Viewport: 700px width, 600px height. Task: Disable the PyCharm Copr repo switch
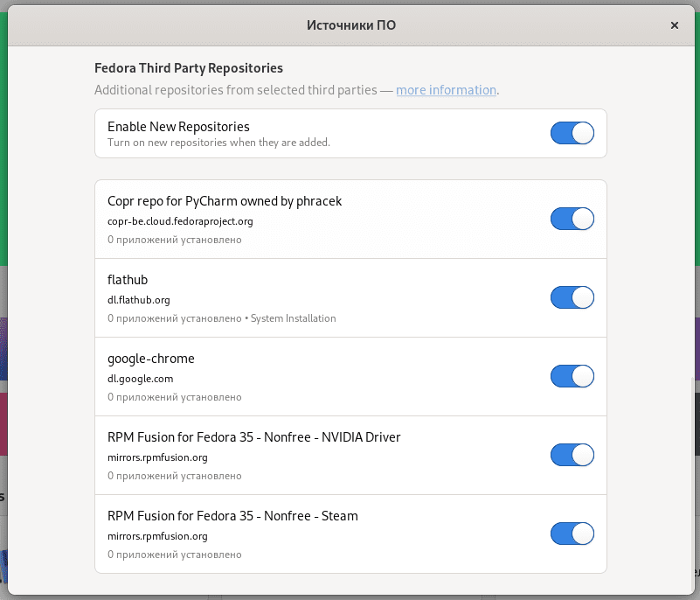pos(572,219)
